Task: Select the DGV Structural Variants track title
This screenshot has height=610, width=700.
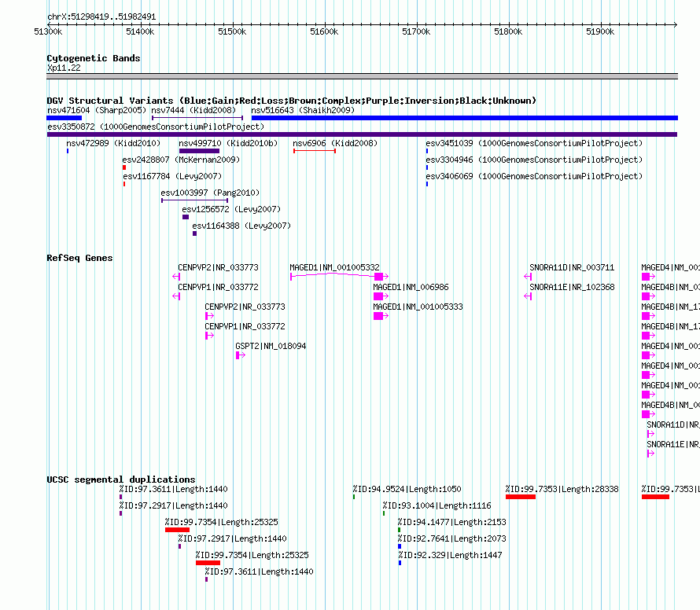Action: 292,101
